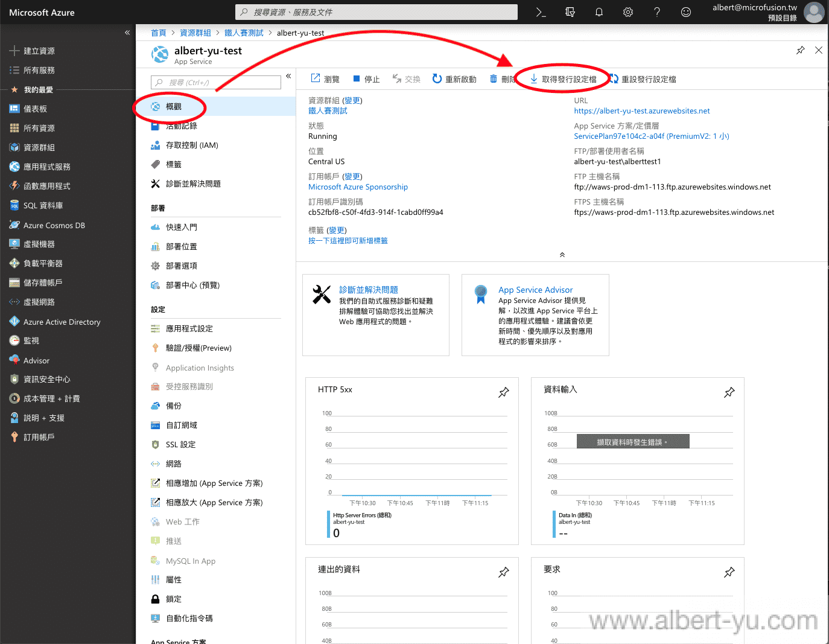
Task: Click 取得發行設定檔 download button
Action: tap(563, 79)
